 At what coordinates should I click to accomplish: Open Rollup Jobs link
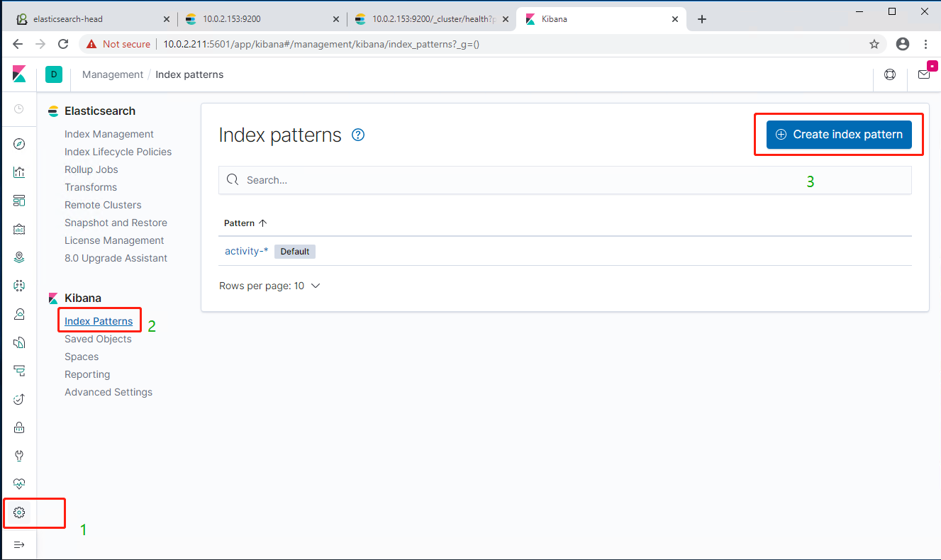tap(91, 169)
